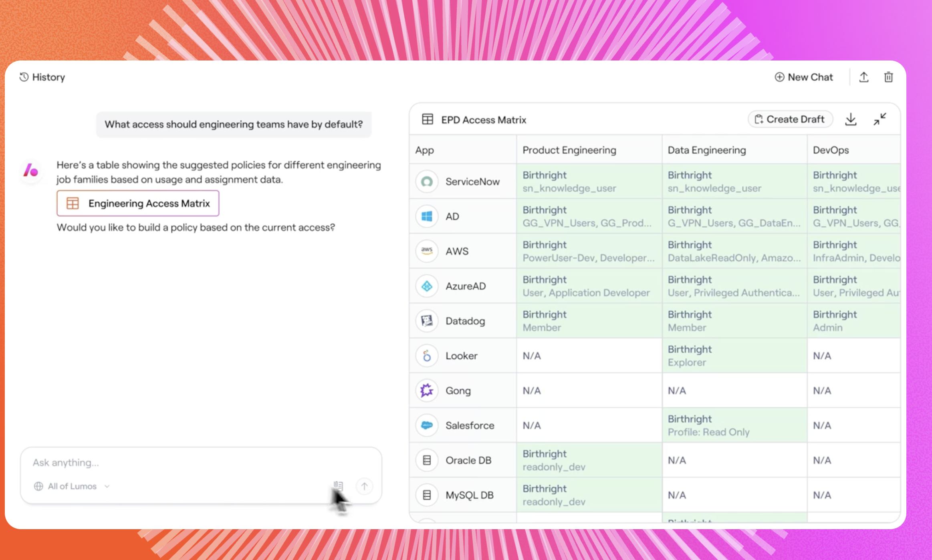
Task: Click the Create Draft button
Action: (790, 119)
